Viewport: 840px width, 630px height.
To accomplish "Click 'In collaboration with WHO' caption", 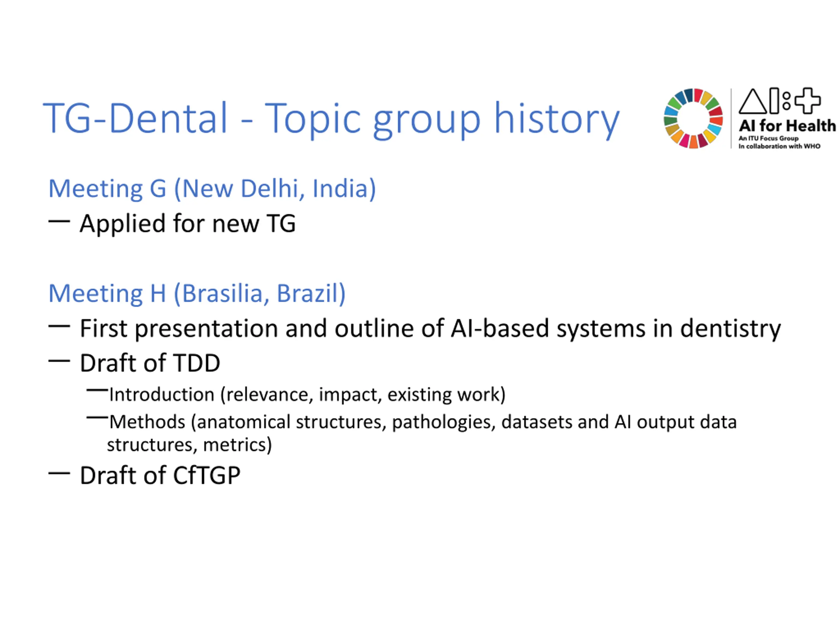I will coord(779,146).
